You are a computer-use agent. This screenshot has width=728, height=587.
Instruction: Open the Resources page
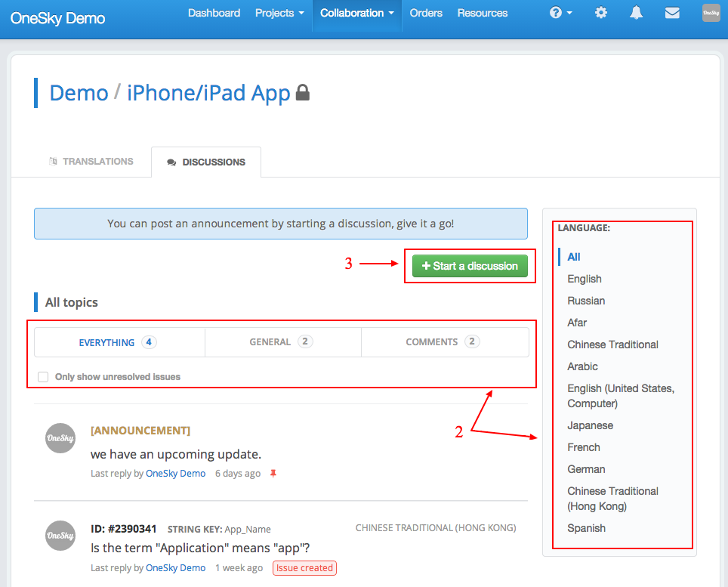[483, 13]
